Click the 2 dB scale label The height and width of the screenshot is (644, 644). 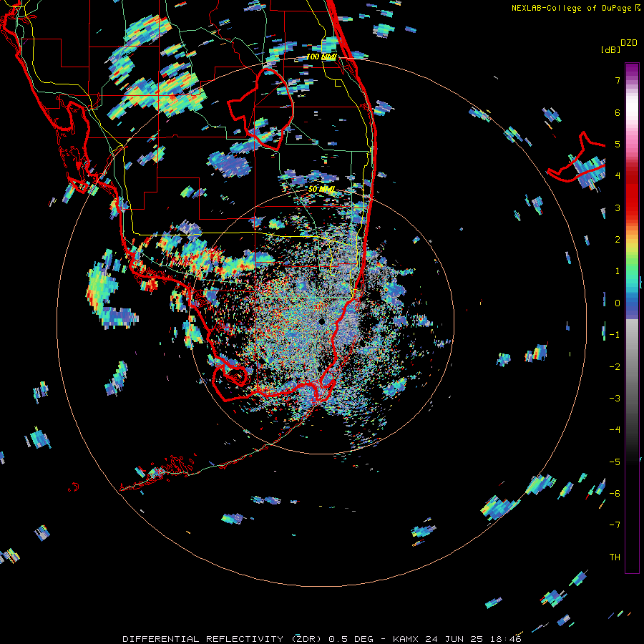[618, 240]
